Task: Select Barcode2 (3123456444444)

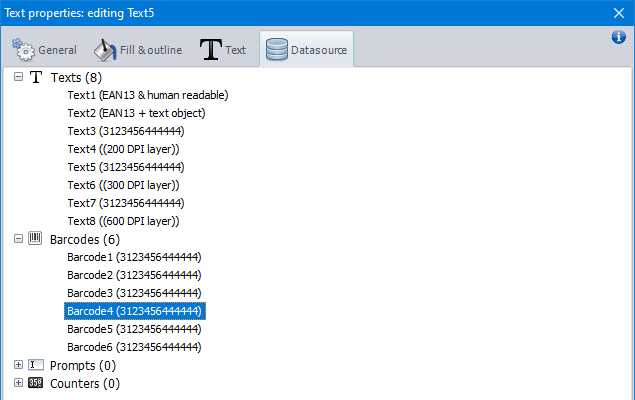Action: [x=134, y=275]
